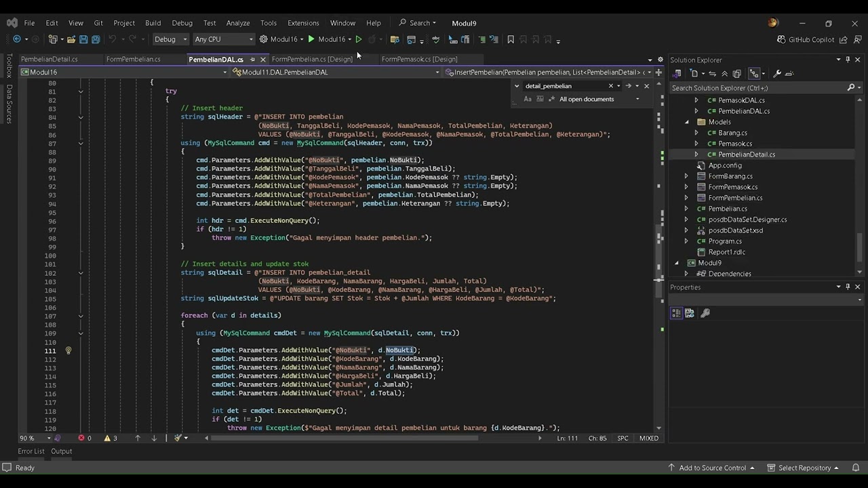Open the Extensions menu

click(303, 22)
